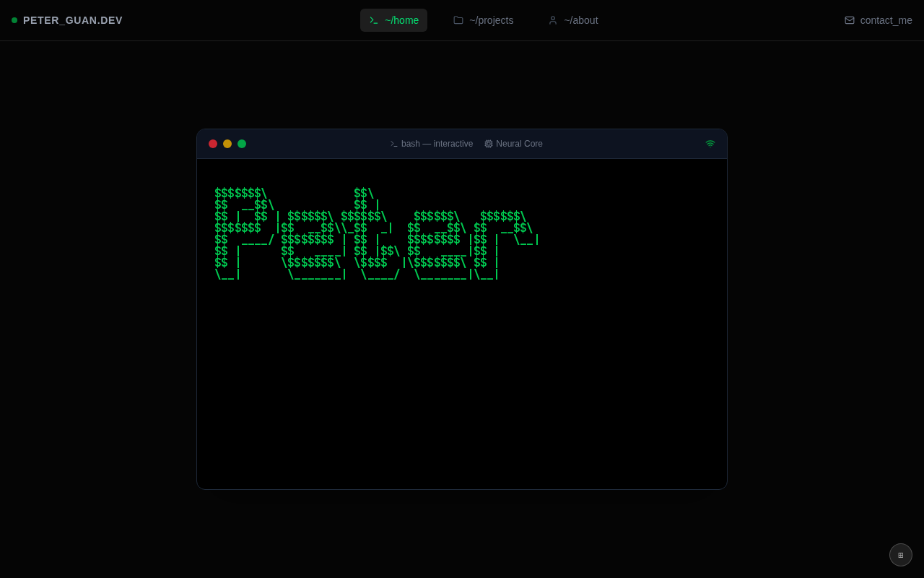
Task: Click the Neural Core label
Action: point(519,144)
